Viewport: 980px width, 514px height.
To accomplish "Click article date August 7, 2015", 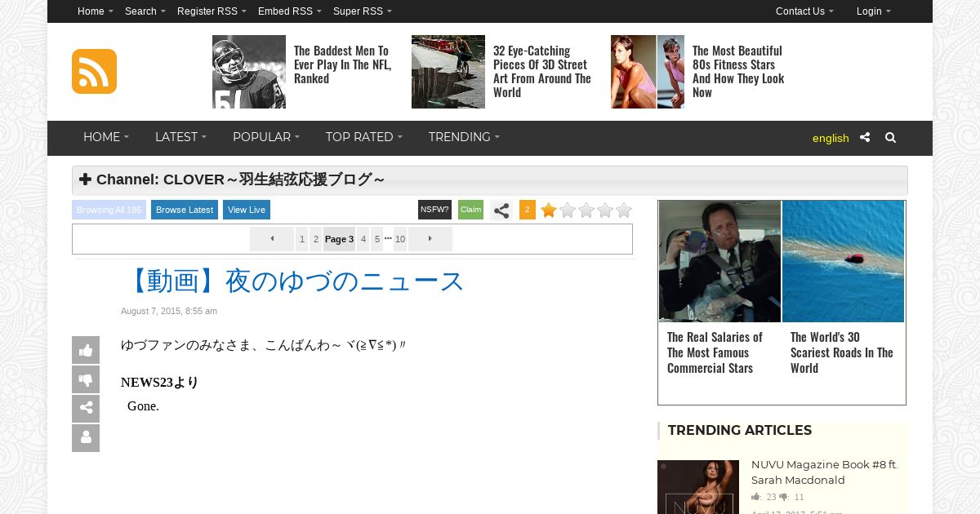I will click(x=169, y=311).
